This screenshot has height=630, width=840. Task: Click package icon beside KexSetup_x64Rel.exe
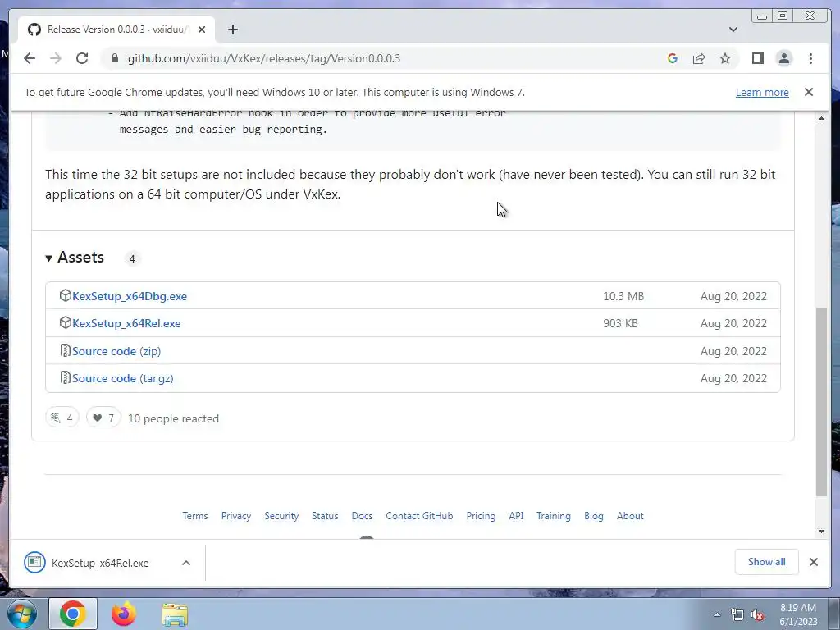pos(65,322)
